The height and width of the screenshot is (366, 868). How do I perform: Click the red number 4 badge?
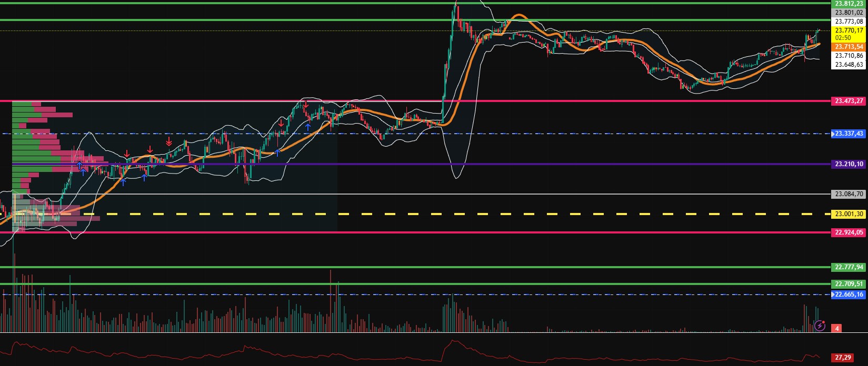(837, 329)
